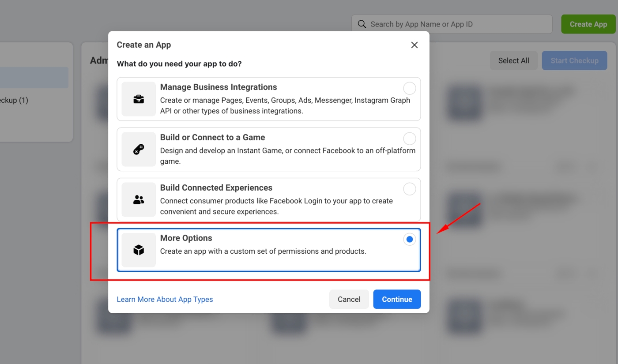Close the Create an App dialog
Image resolution: width=618 pixels, height=364 pixels.
[414, 45]
